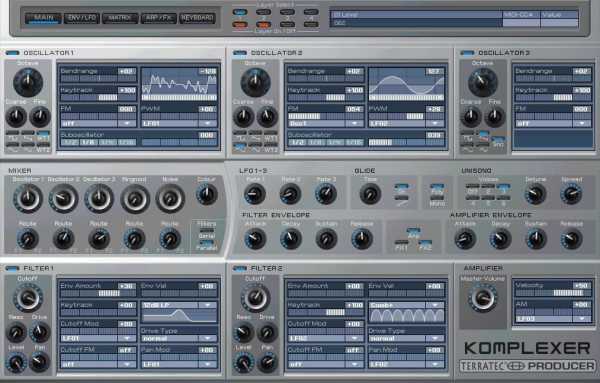The height and width of the screenshot is (383, 600).
Task: Enable Serial filter routing
Action: coord(207,231)
